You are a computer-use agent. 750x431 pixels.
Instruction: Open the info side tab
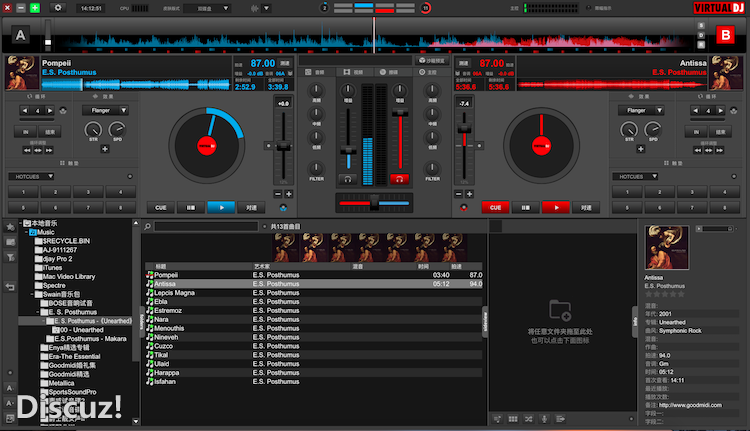tap(634, 320)
